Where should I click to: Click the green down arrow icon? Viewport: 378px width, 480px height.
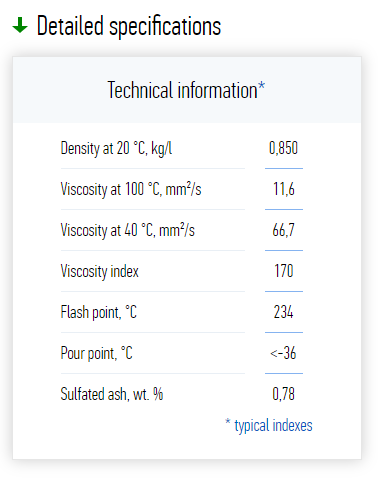point(20,26)
